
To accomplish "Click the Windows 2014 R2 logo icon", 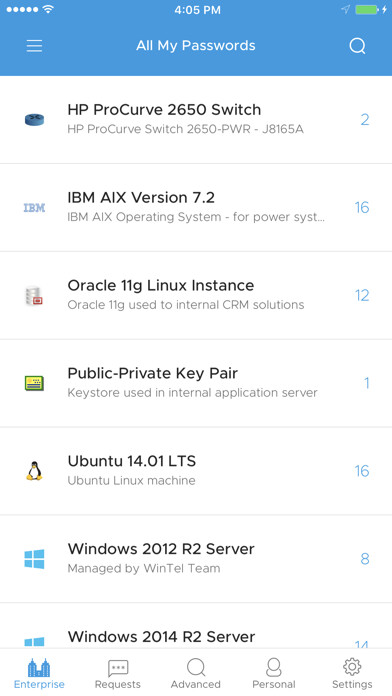I will pos(34,642).
